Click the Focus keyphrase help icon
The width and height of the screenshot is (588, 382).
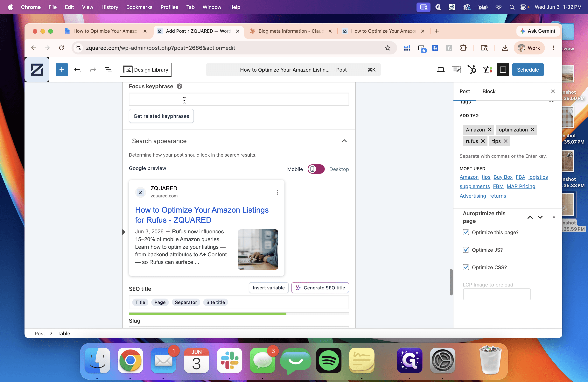click(x=179, y=86)
